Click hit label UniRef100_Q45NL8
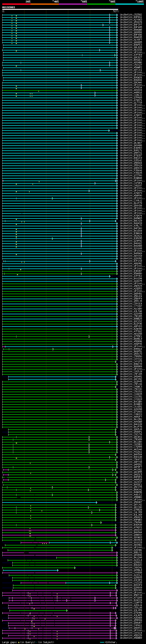The height and width of the screenshot is (644, 146). tap(131, 570)
